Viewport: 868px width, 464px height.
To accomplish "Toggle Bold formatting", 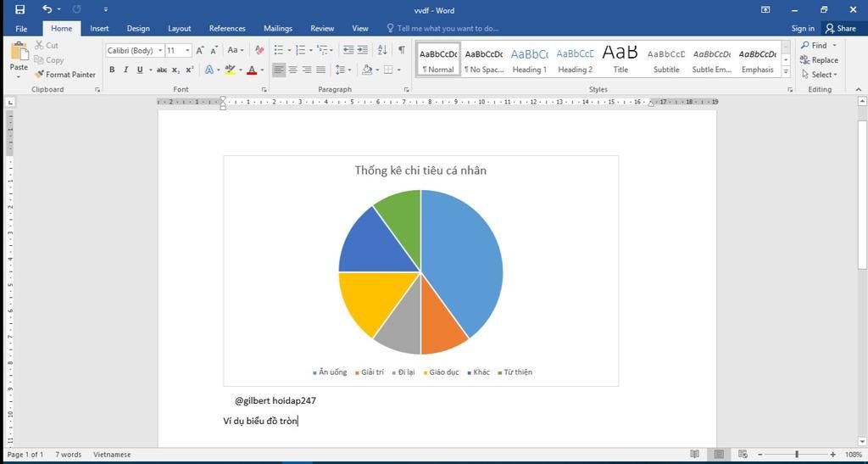I will click(x=112, y=70).
